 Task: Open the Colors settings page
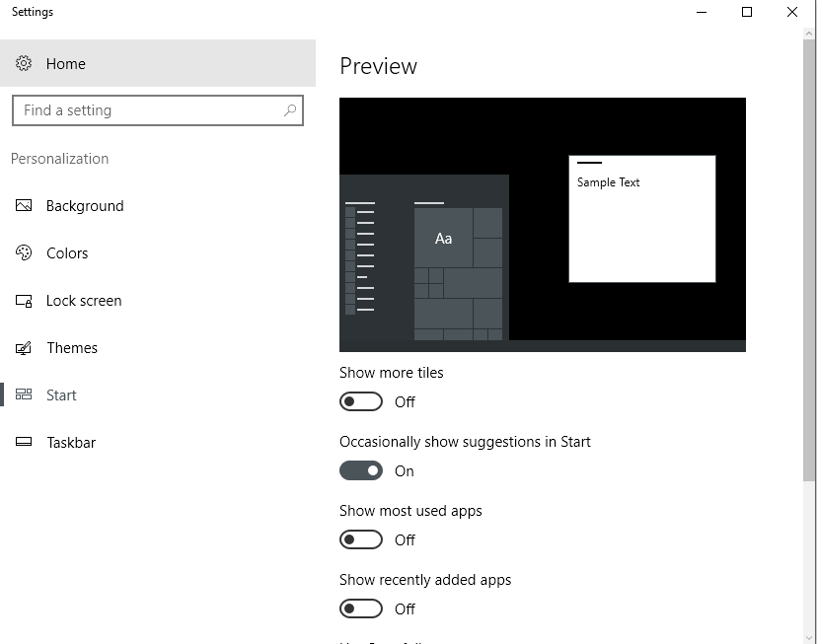(67, 253)
